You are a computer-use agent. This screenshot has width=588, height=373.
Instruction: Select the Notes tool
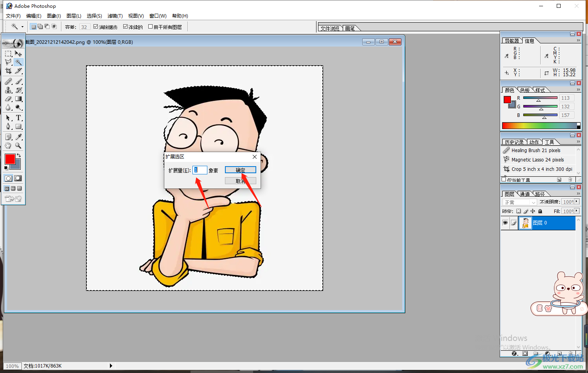(8, 137)
